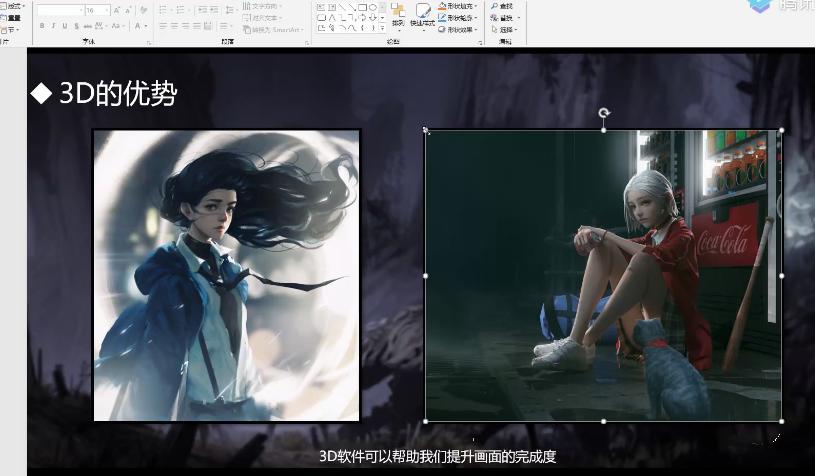This screenshot has height=476, width=815.
Task: Open the Layout (版式) dropdown
Action: (x=13, y=6)
